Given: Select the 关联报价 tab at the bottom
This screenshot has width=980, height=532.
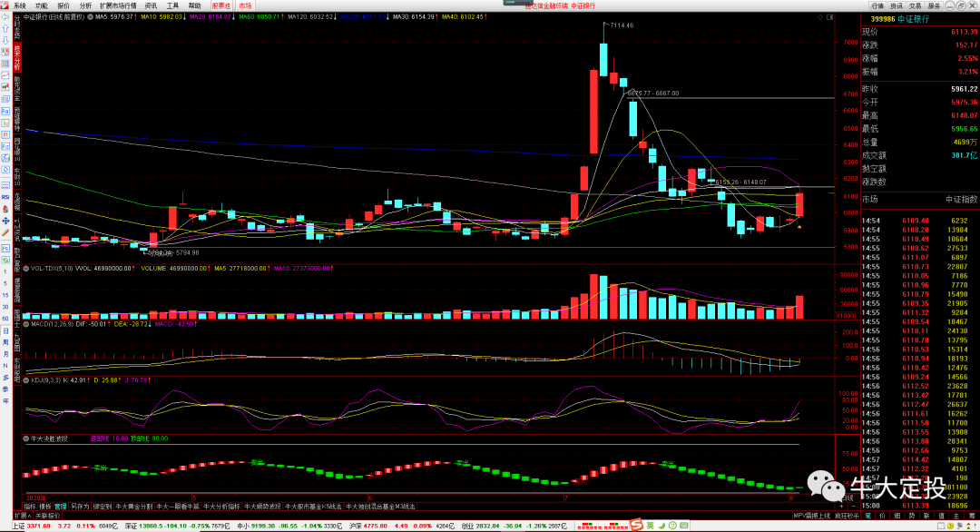Looking at the screenshot, I should pyautogui.click(x=47, y=516).
